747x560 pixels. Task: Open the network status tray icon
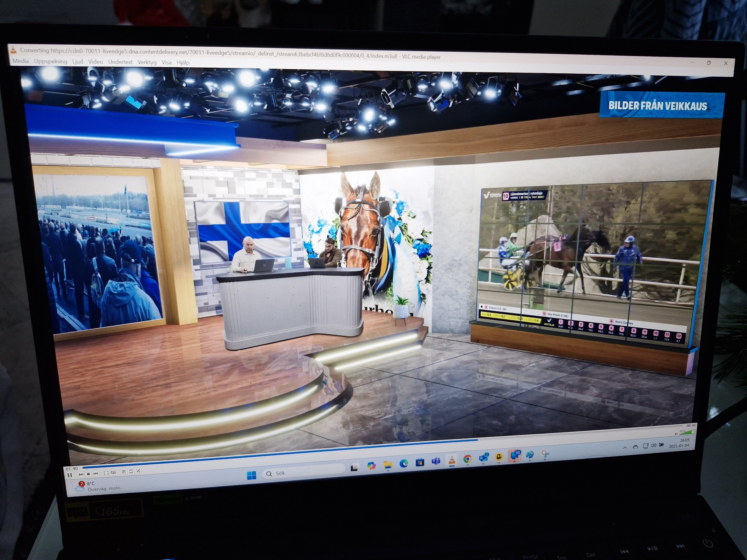coord(645,446)
